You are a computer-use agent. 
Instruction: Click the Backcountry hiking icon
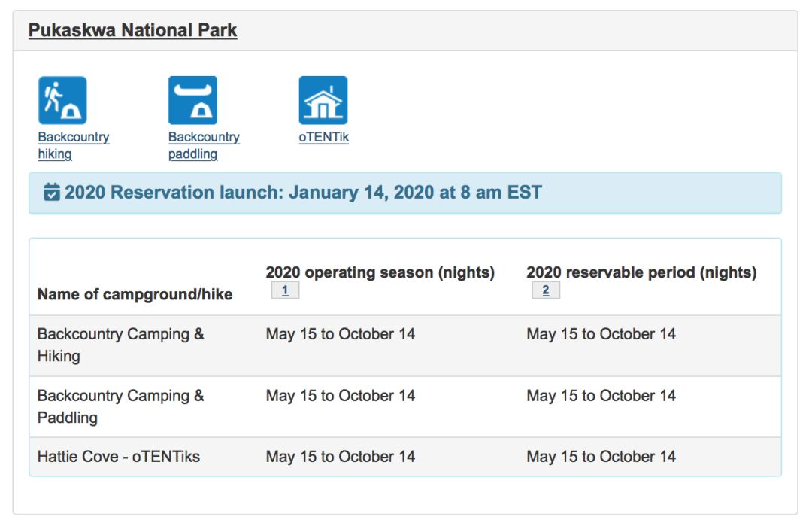point(62,100)
